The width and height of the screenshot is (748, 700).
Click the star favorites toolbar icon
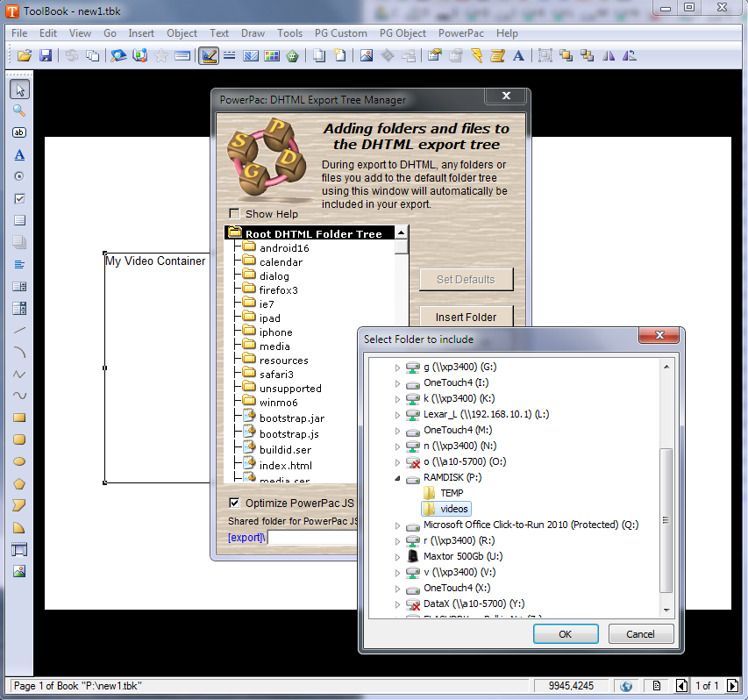point(161,56)
